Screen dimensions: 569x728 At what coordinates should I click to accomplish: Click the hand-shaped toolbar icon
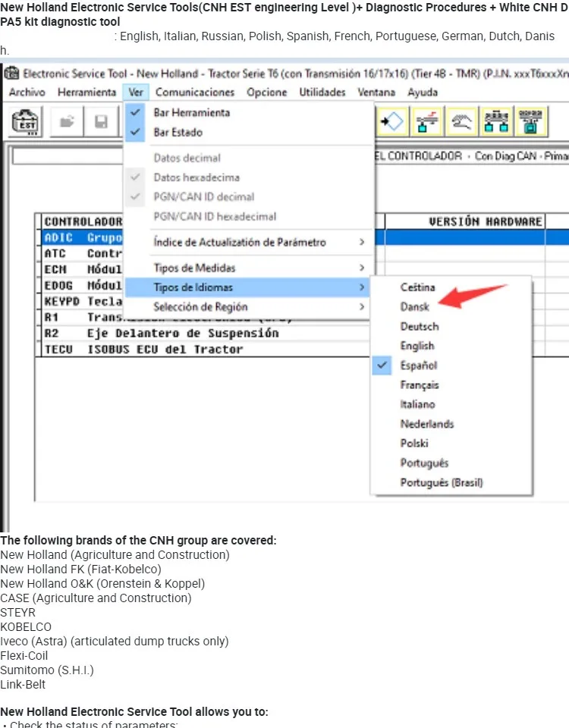(x=463, y=121)
